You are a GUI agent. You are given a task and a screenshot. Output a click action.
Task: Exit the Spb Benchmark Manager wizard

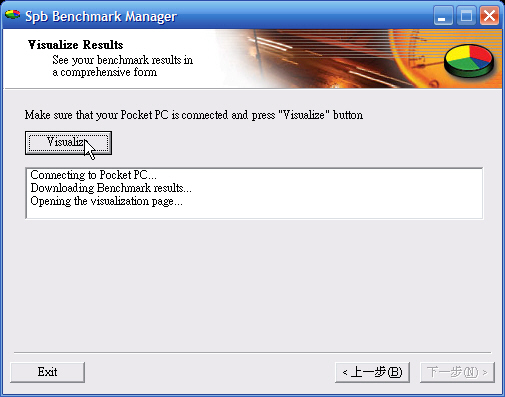(x=47, y=372)
